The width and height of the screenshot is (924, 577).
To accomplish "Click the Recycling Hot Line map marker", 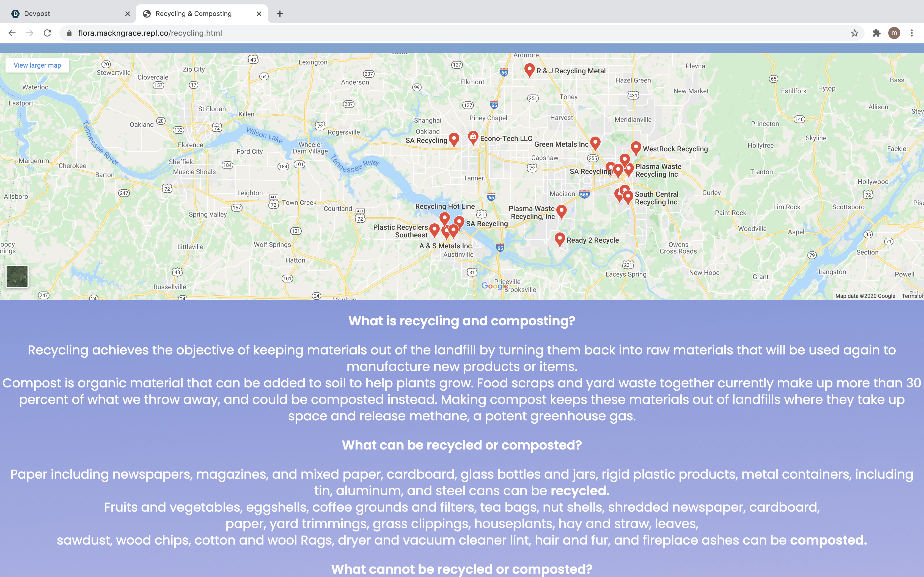I will tap(444, 218).
